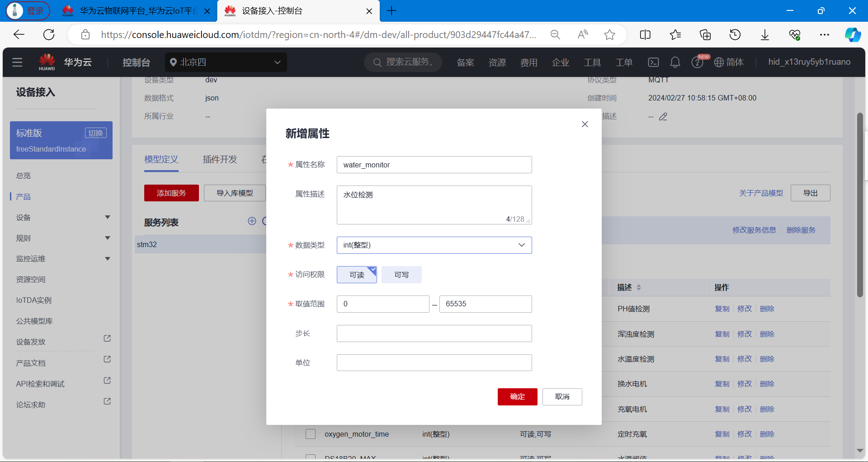Screen dimensions: 868x462
Task: Toggle 可写 access permission
Action: tap(401, 275)
